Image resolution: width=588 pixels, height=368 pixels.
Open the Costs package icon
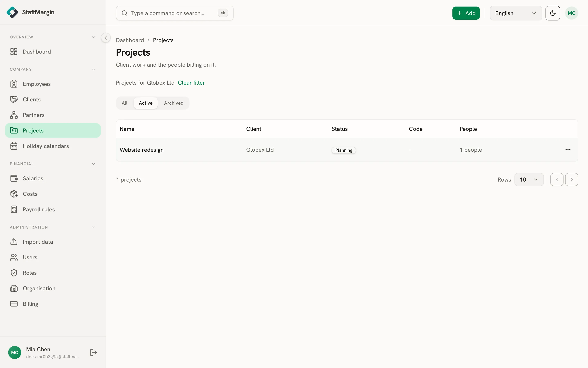[14, 194]
